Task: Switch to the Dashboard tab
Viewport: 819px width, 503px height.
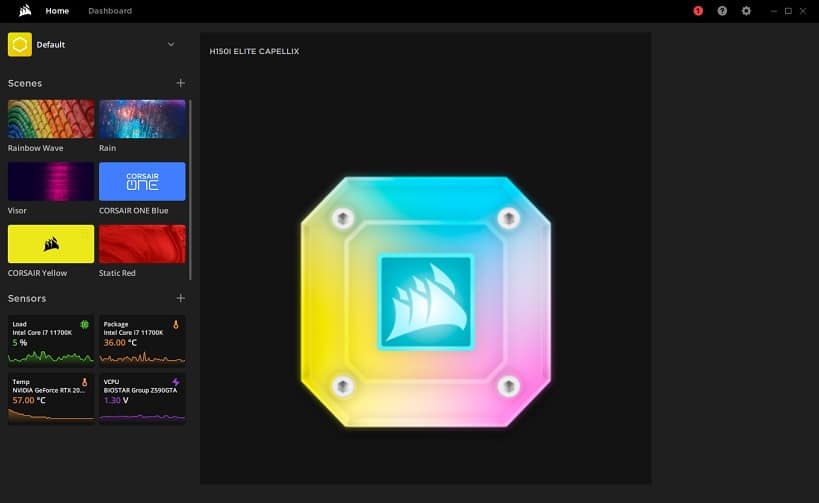Action: pyautogui.click(x=110, y=11)
